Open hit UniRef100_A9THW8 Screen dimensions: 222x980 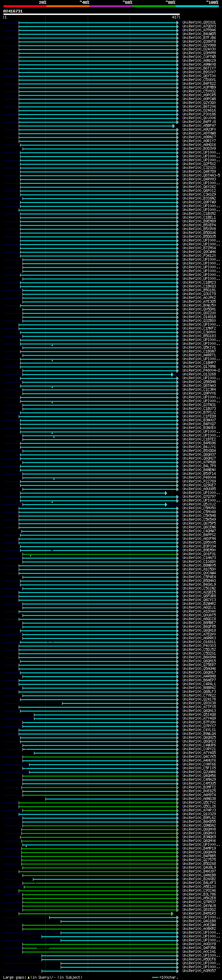[x=199, y=133]
